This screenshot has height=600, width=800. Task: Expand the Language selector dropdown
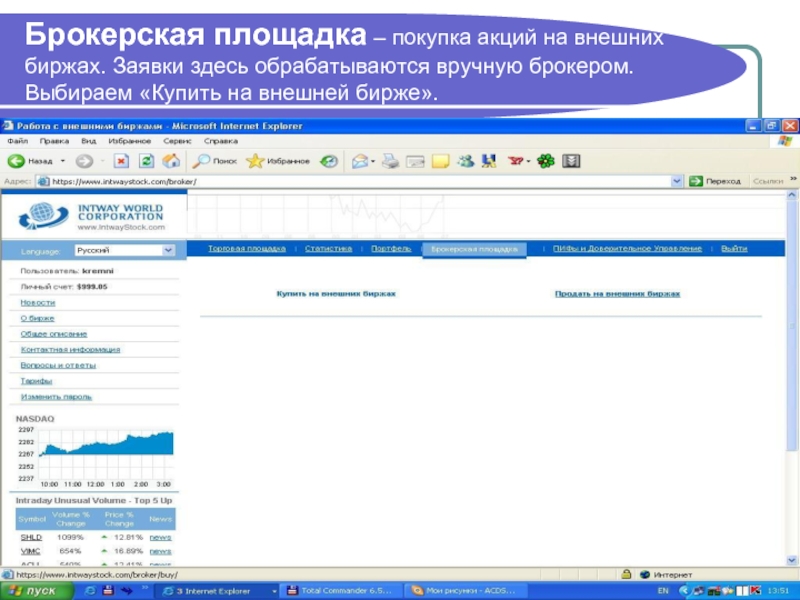click(168, 251)
